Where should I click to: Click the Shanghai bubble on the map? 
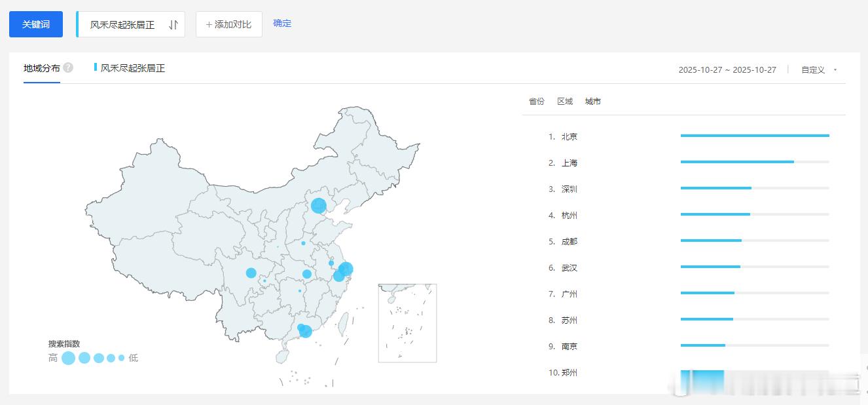(346, 269)
